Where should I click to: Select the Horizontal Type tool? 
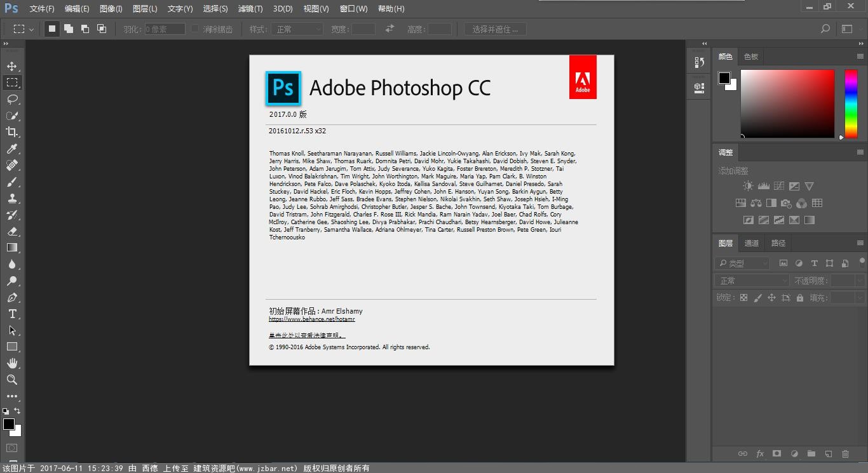point(12,314)
